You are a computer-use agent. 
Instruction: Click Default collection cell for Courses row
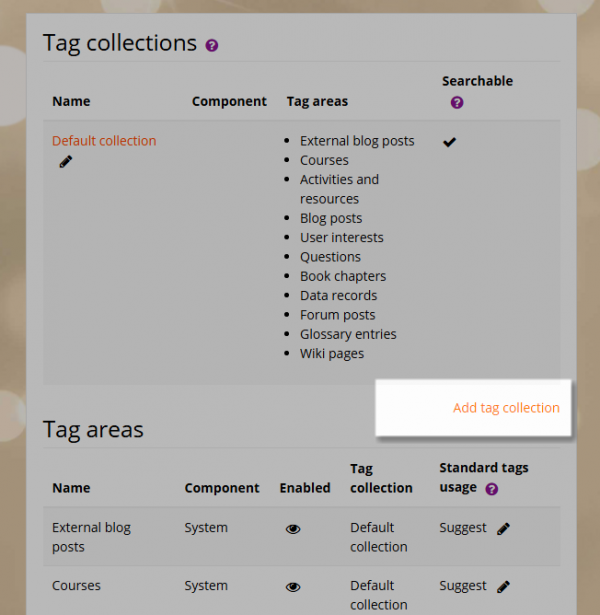[379, 595]
